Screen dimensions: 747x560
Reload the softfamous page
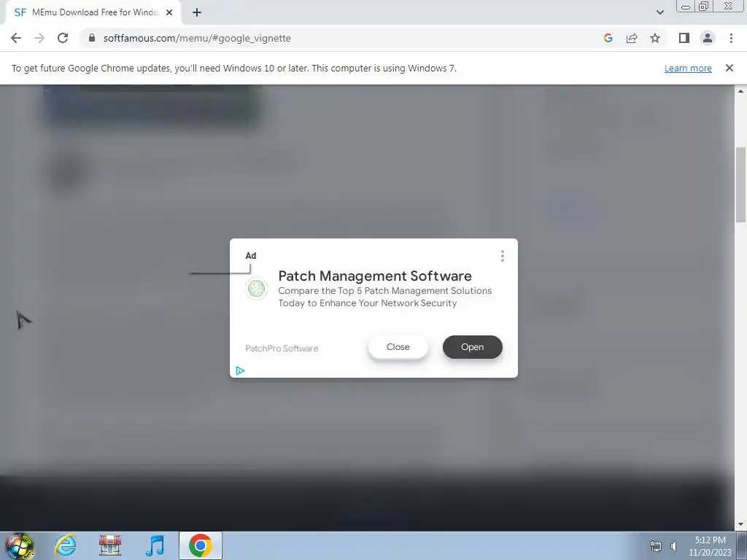63,38
